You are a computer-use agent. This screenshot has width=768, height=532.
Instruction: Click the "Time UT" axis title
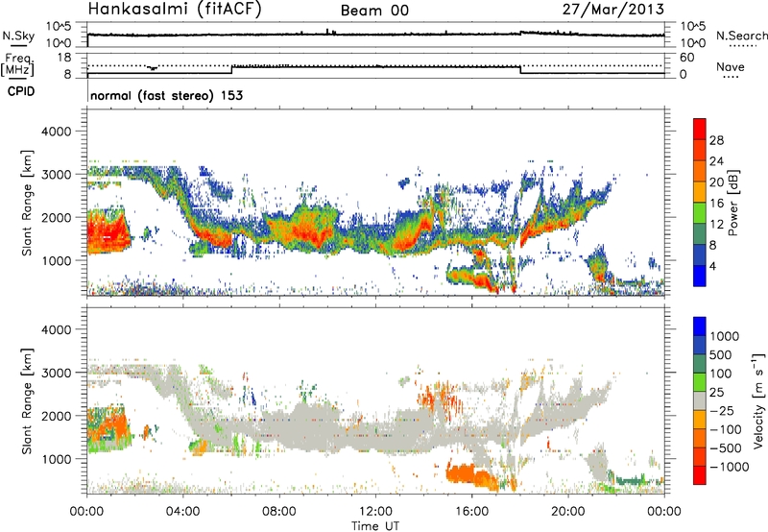[x=375, y=526]
